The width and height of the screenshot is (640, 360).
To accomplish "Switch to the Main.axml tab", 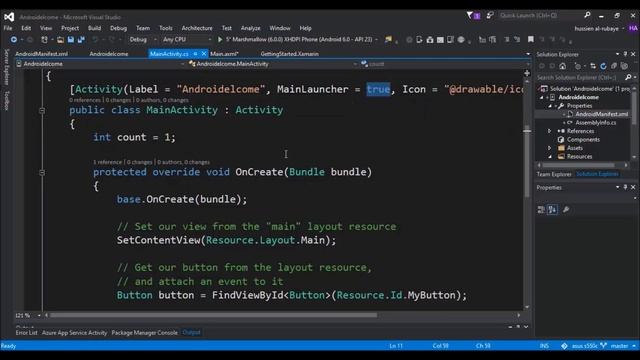I will [224, 54].
